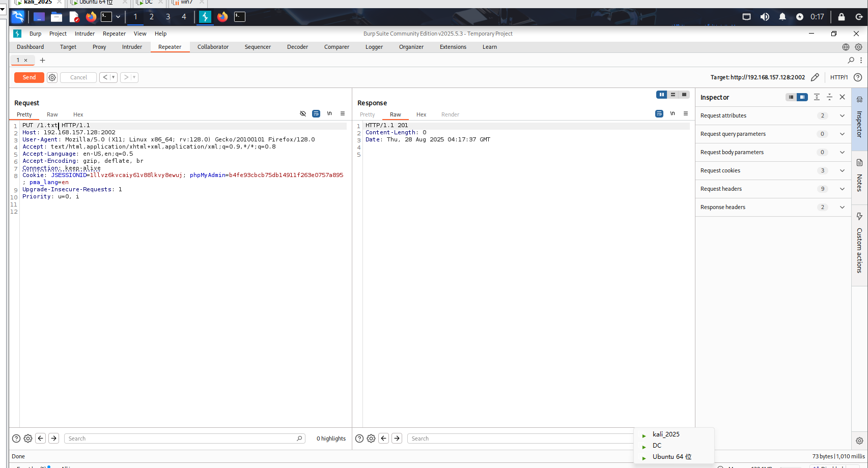Open Request editor hamburger menu

coord(343,113)
